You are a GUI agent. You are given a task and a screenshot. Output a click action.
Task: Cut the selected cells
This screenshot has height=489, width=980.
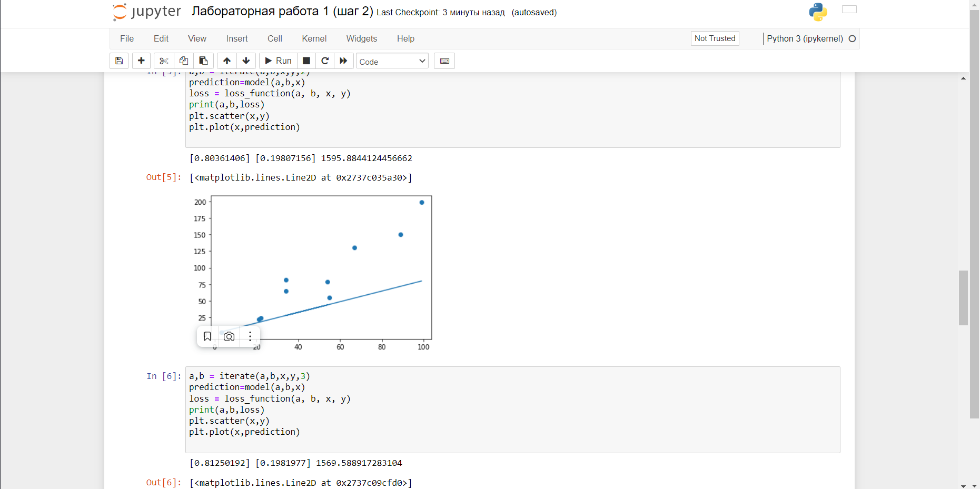[x=163, y=61]
